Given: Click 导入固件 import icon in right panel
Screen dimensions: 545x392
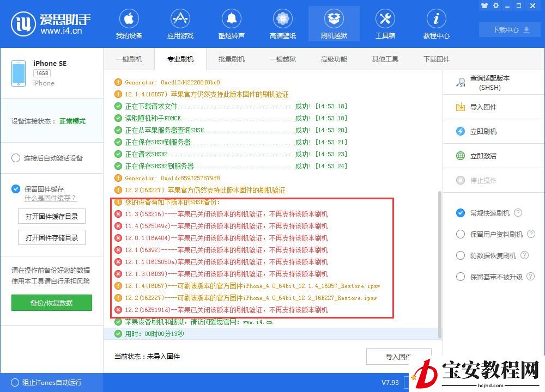Looking at the screenshot, I should (x=461, y=107).
